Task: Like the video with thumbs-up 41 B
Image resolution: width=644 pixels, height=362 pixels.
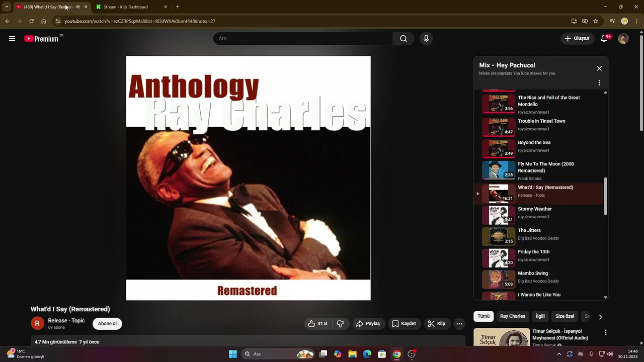Action: tap(318, 324)
